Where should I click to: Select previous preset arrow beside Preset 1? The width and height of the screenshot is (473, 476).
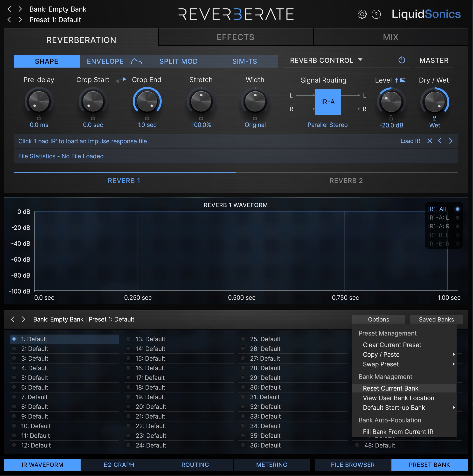(x=9, y=20)
